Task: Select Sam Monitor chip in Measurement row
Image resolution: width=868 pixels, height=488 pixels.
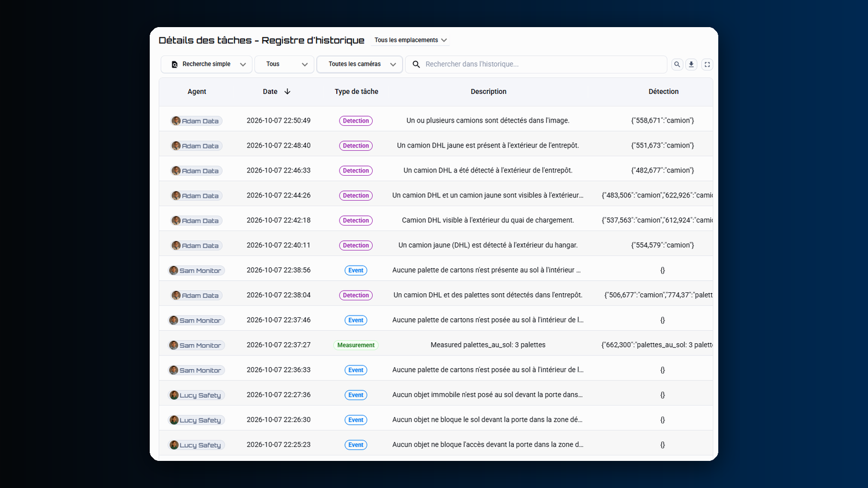Action: click(x=196, y=345)
